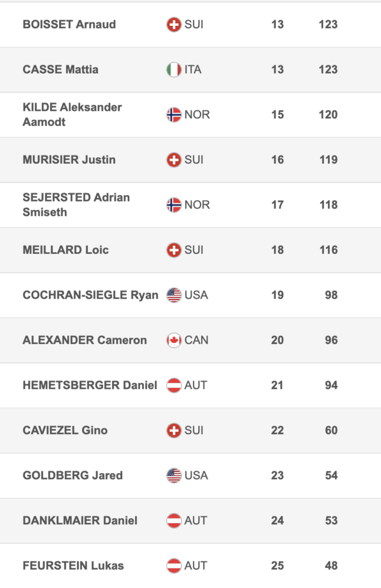Click the CAN country code label
This screenshot has width=381, height=588.
(196, 340)
